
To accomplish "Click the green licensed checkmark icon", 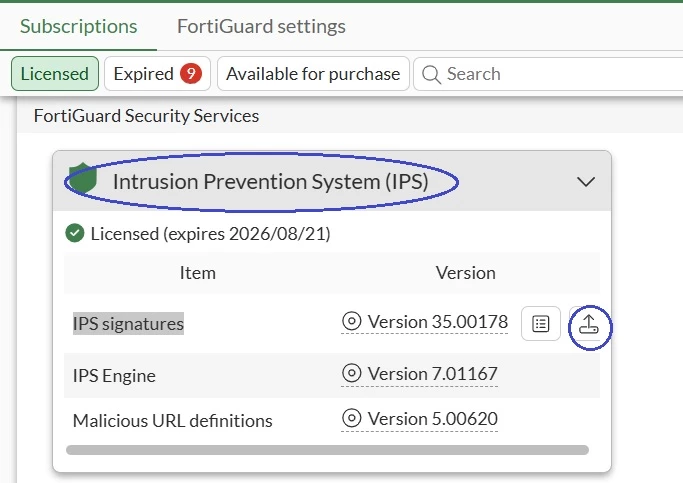I will 75,233.
